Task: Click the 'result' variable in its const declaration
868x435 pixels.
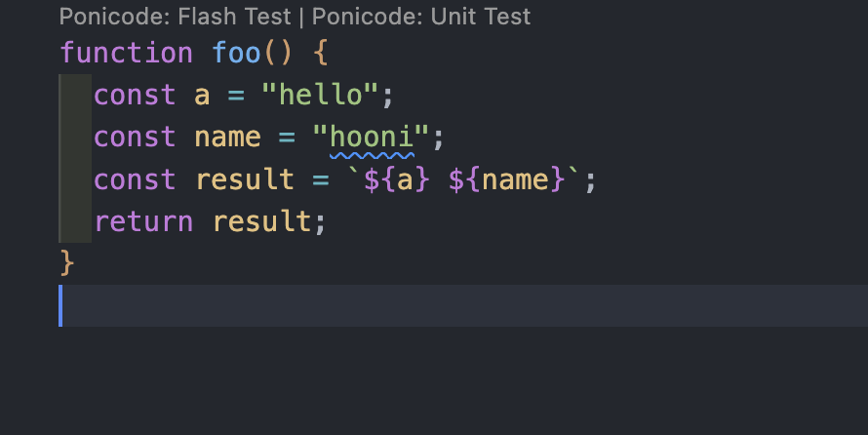Action: click(x=245, y=179)
